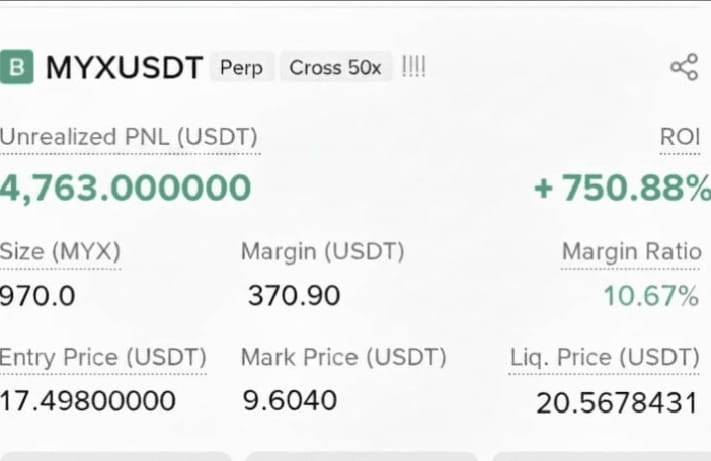Screen dimensions: 711x461
Task: Click the risk level bars indicator
Action: point(414,67)
